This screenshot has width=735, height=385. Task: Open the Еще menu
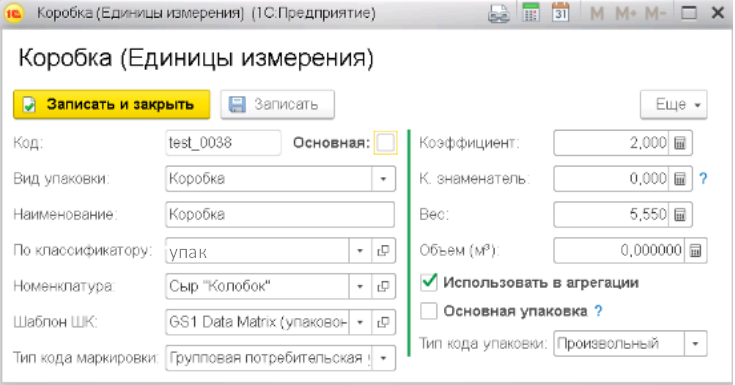click(x=674, y=104)
